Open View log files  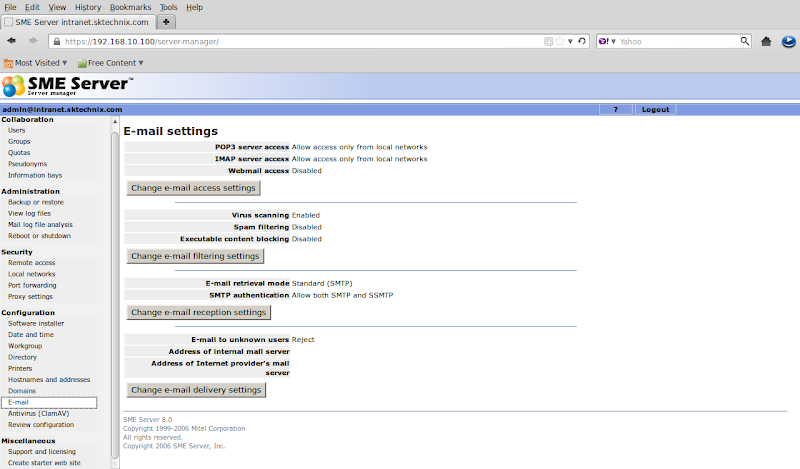(x=29, y=213)
